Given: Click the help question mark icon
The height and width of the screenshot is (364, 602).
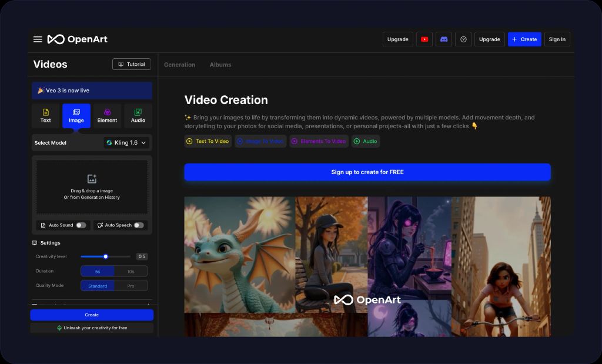Looking at the screenshot, I should tap(463, 39).
